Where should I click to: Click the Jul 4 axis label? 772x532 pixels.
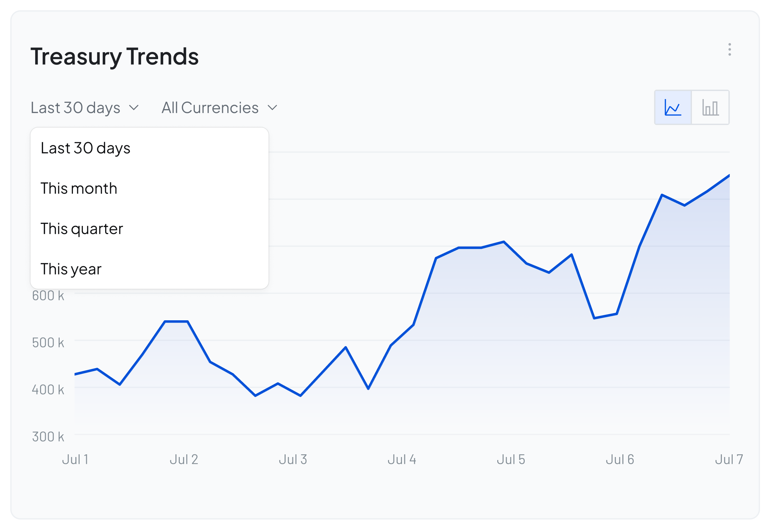402,459
